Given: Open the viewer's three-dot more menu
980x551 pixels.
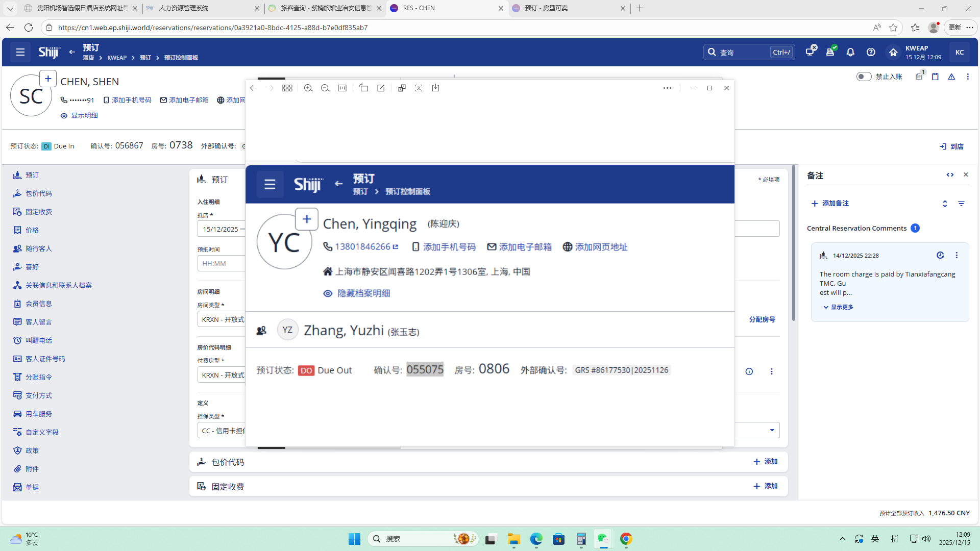Looking at the screenshot, I should [x=667, y=88].
